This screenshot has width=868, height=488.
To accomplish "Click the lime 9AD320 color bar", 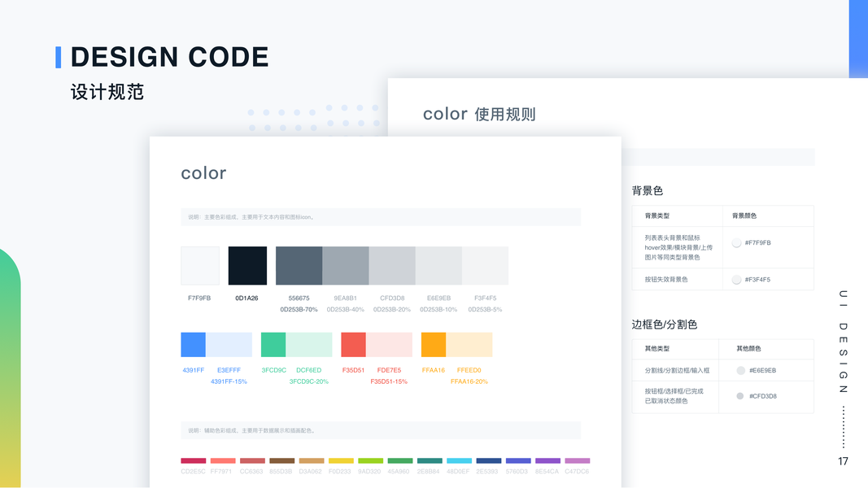I will pyautogui.click(x=370, y=460).
